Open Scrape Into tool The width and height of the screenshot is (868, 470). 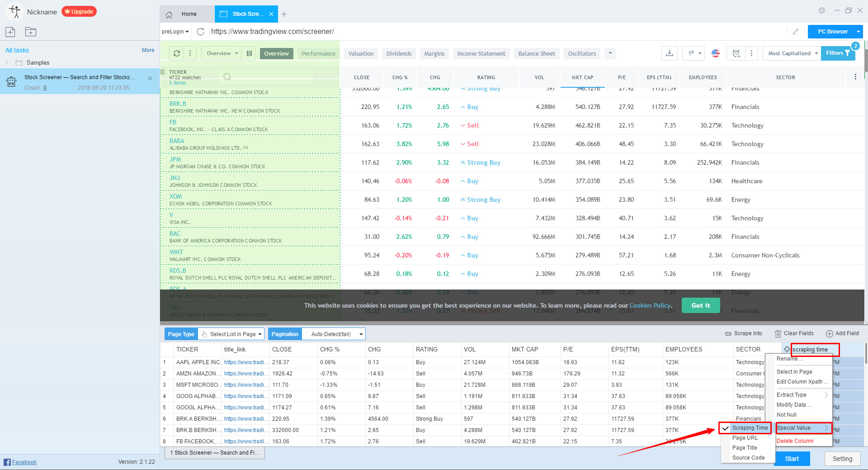click(744, 333)
